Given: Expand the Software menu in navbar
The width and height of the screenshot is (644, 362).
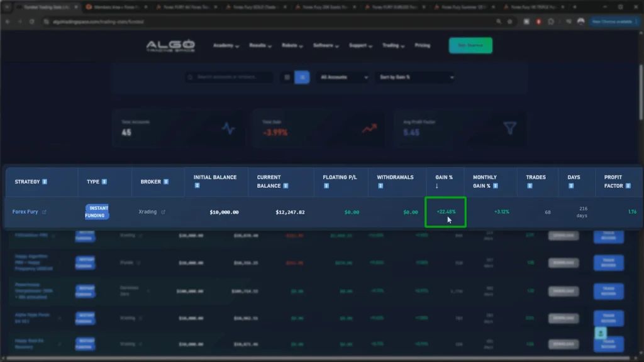Looking at the screenshot, I should 326,46.
